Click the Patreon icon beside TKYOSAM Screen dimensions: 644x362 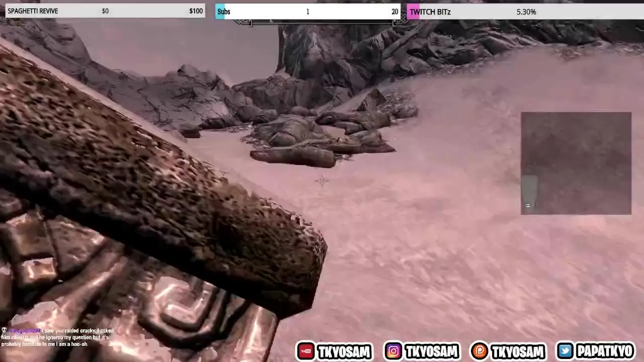[x=479, y=351]
